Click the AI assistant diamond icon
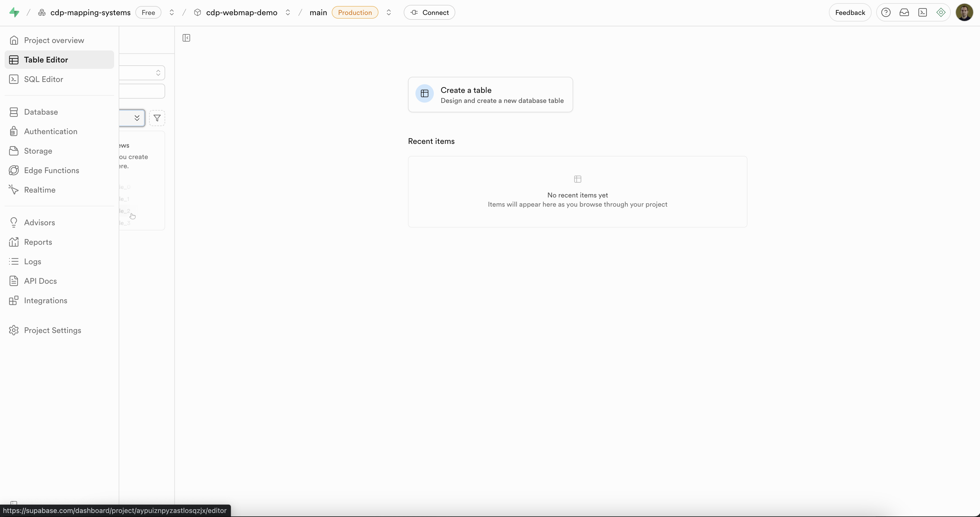Image resolution: width=980 pixels, height=517 pixels. click(x=941, y=13)
